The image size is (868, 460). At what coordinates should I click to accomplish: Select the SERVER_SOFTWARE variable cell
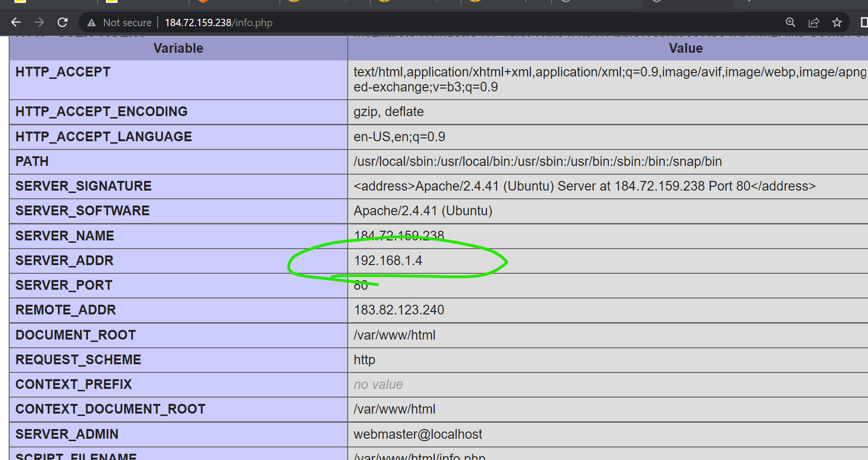178,211
